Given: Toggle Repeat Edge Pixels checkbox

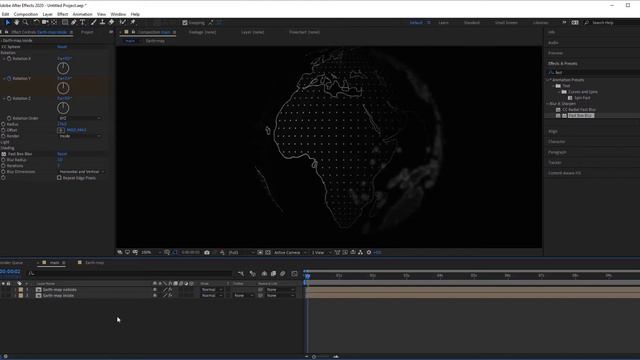Looking at the screenshot, I should coord(59,178).
